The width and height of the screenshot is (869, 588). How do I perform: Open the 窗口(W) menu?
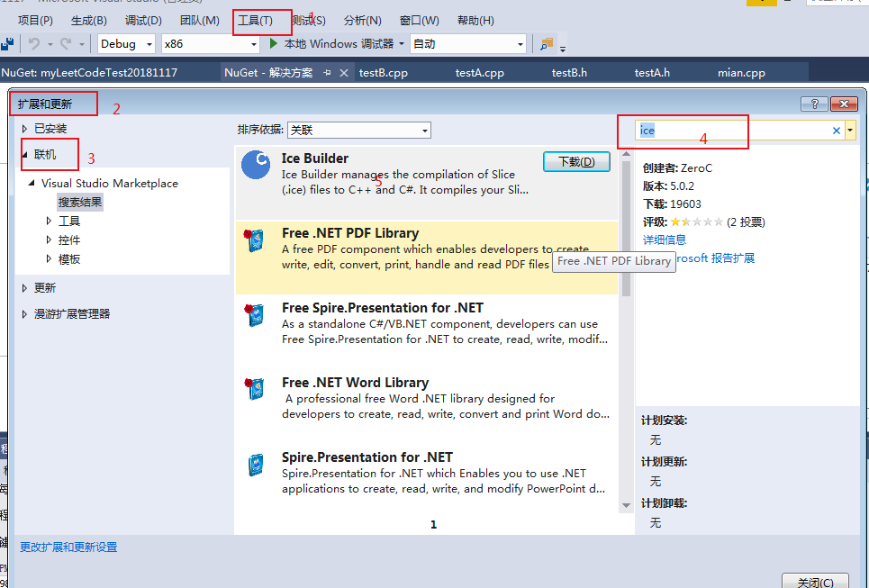pyautogui.click(x=420, y=21)
